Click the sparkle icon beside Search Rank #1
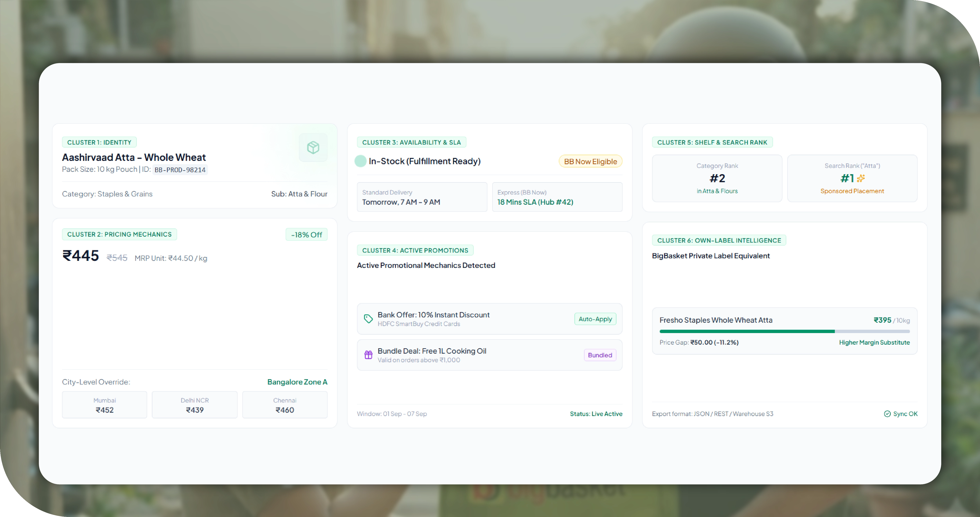Screen dimensions: 980x517 [861, 178]
